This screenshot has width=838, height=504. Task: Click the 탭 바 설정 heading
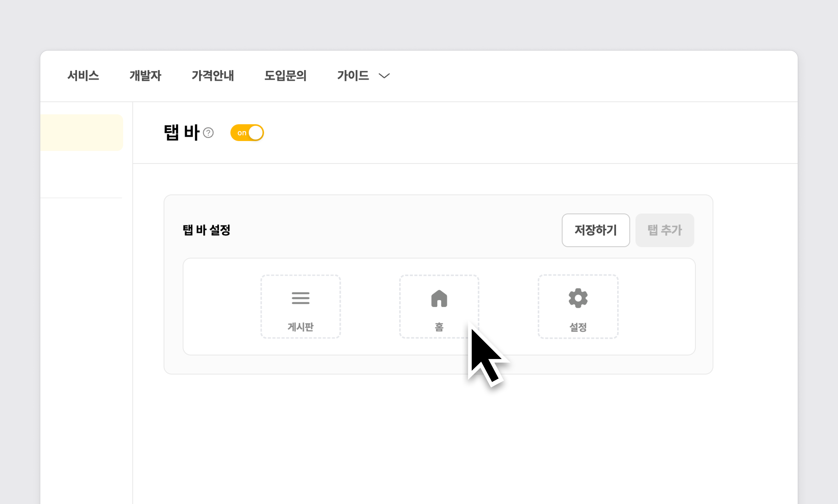click(x=207, y=230)
